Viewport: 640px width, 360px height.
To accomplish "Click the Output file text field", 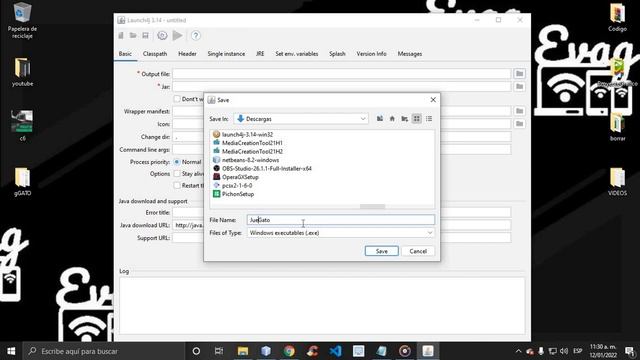I will click(x=342, y=74).
